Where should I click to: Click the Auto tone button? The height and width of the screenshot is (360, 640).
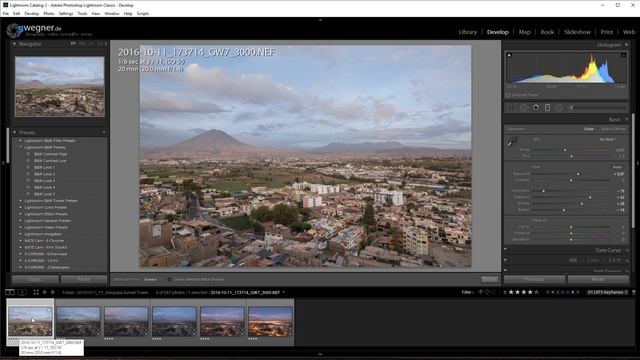pyautogui.click(x=617, y=167)
